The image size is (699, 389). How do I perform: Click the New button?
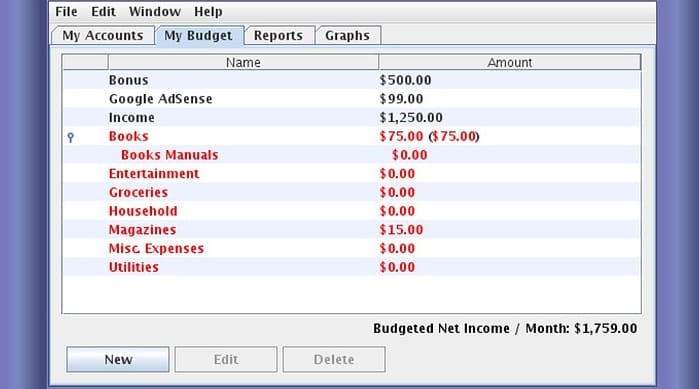pyautogui.click(x=118, y=360)
